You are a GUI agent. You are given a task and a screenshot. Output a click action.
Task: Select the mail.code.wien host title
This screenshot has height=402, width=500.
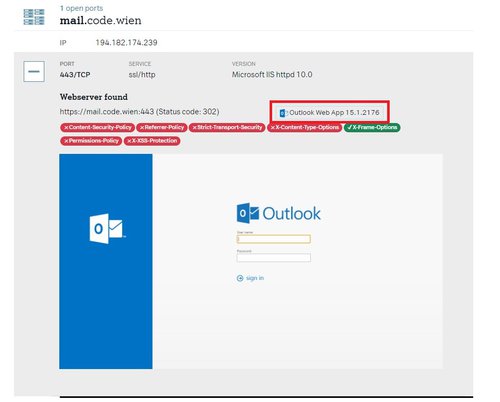pyautogui.click(x=100, y=20)
